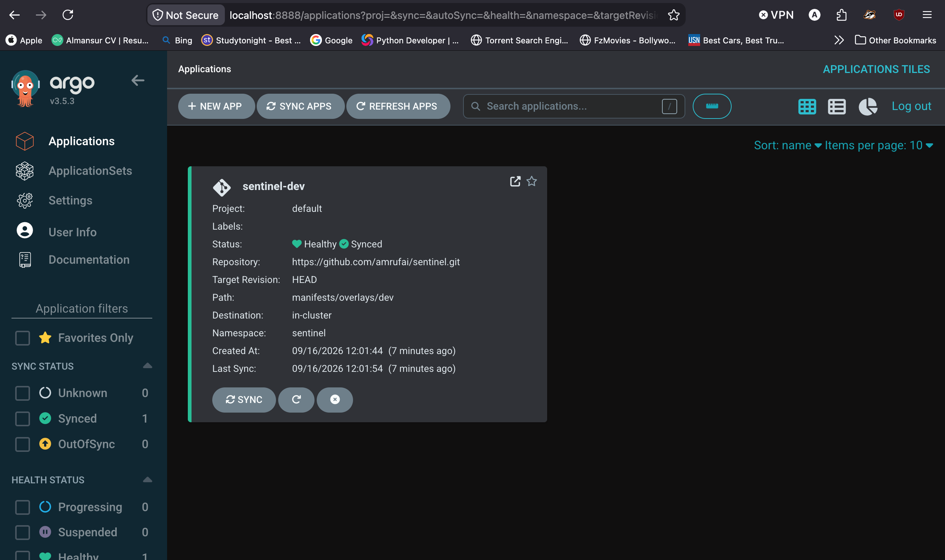945x560 pixels.
Task: Click the SYNC APPS button
Action: 300,106
